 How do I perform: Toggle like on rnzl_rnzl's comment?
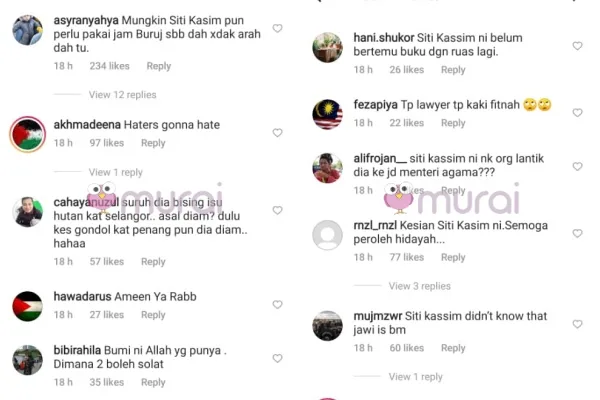[577, 233]
